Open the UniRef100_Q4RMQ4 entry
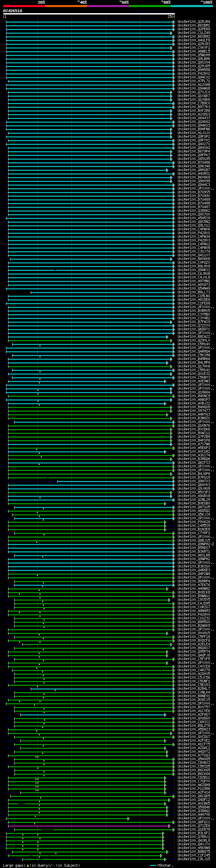The width and height of the screenshot is (216, 868). 194,352
